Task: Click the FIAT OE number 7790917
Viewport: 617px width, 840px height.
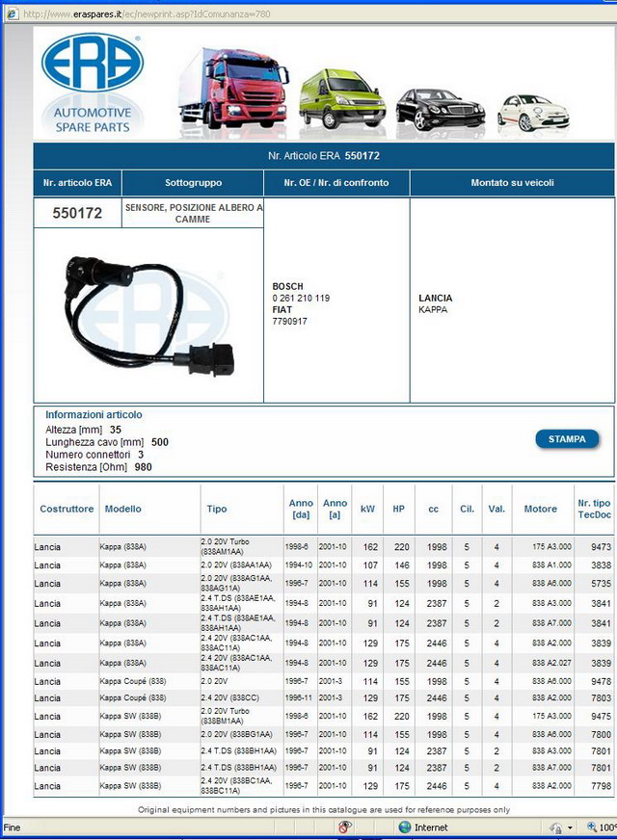Action: pyautogui.click(x=289, y=321)
